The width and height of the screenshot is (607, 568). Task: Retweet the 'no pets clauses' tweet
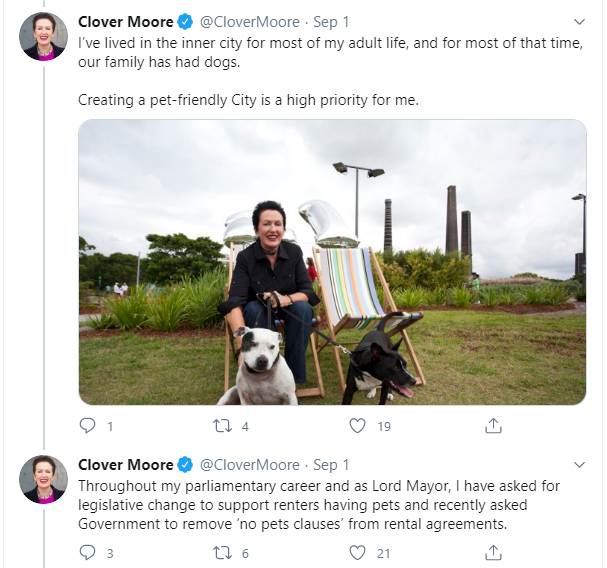point(223,552)
